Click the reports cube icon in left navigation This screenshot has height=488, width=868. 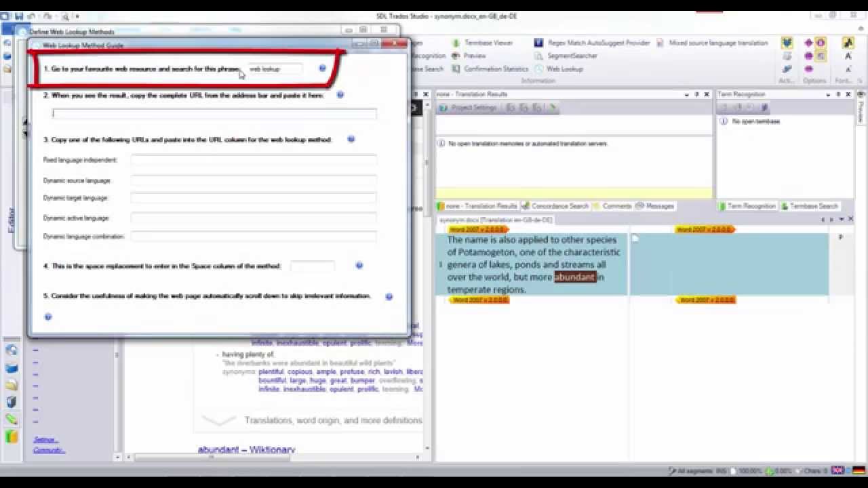click(12, 402)
